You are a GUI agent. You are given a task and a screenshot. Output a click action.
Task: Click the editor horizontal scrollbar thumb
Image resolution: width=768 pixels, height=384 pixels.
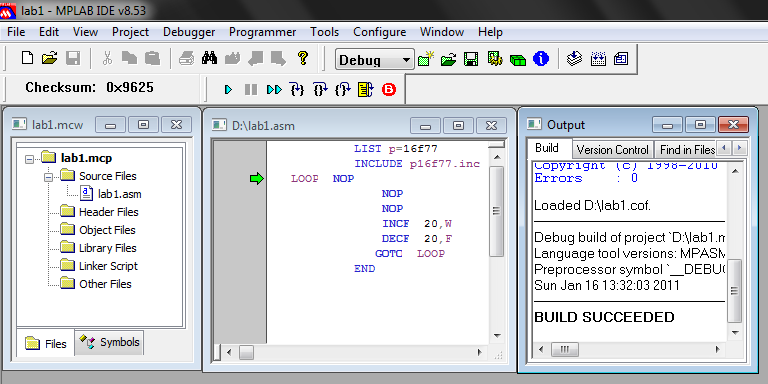246,353
